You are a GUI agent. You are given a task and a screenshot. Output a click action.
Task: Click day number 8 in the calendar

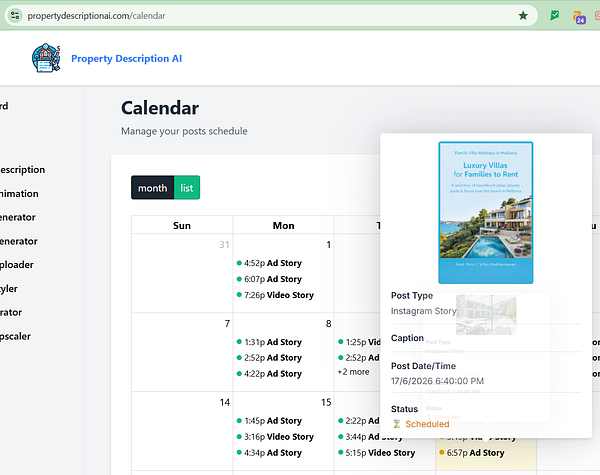[x=328, y=323]
